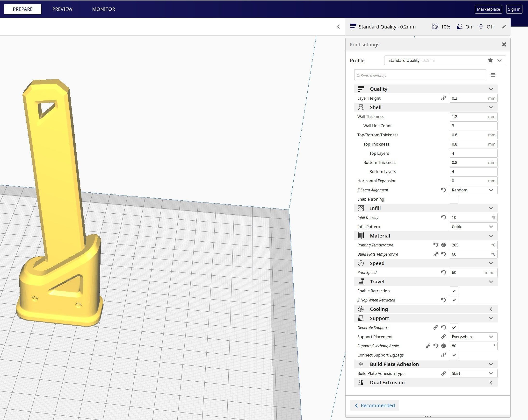The width and height of the screenshot is (528, 420).
Task: Open the MONITOR stage tab
Action: click(103, 9)
